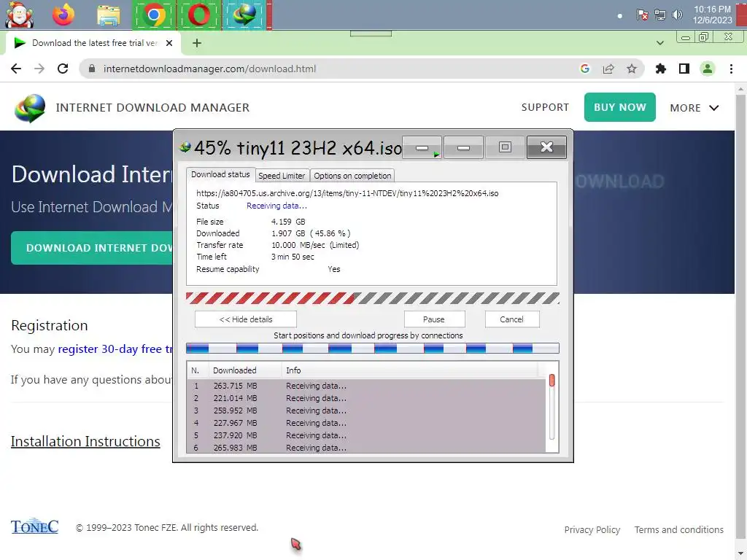Maximize the IDM download dialog
This screenshot has height=560, width=747.
[505, 147]
